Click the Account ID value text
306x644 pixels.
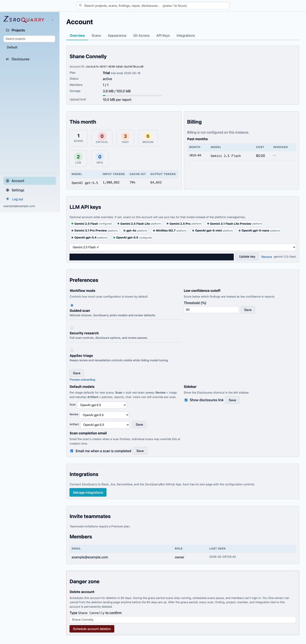(115, 67)
